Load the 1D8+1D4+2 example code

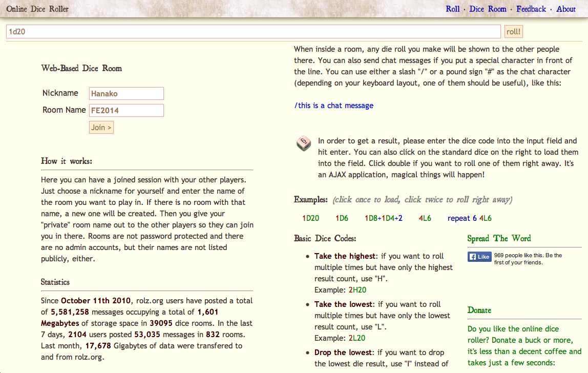[384, 218]
